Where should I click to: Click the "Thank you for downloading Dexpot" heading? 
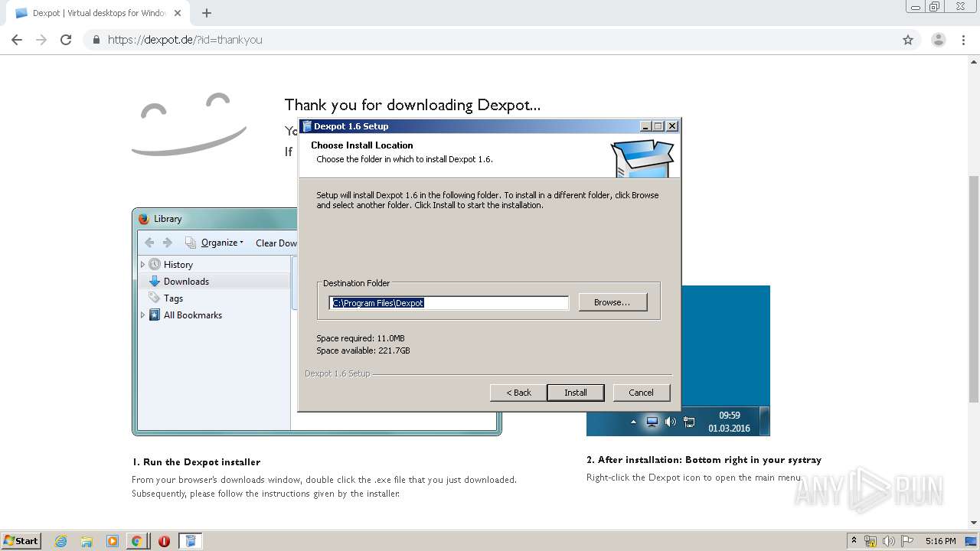click(x=412, y=105)
